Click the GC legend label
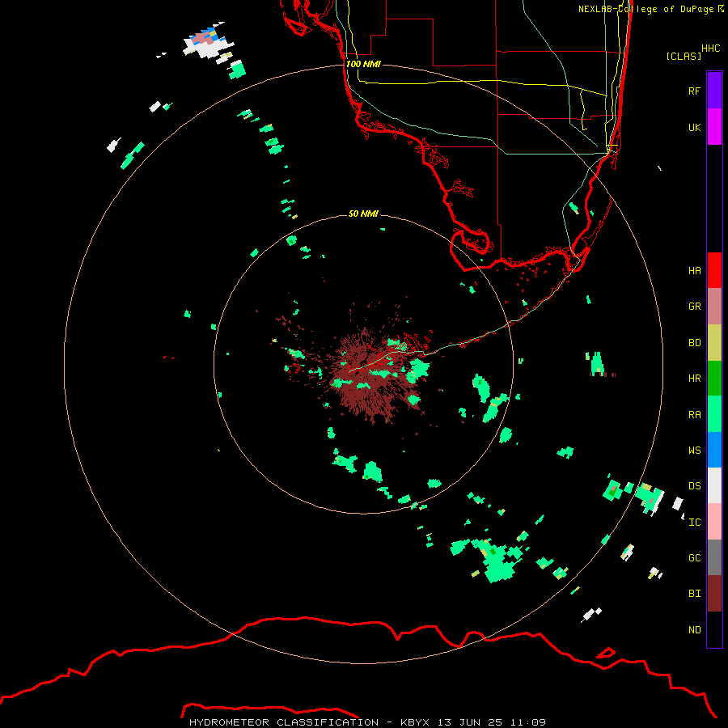The image size is (728, 728). (x=694, y=557)
